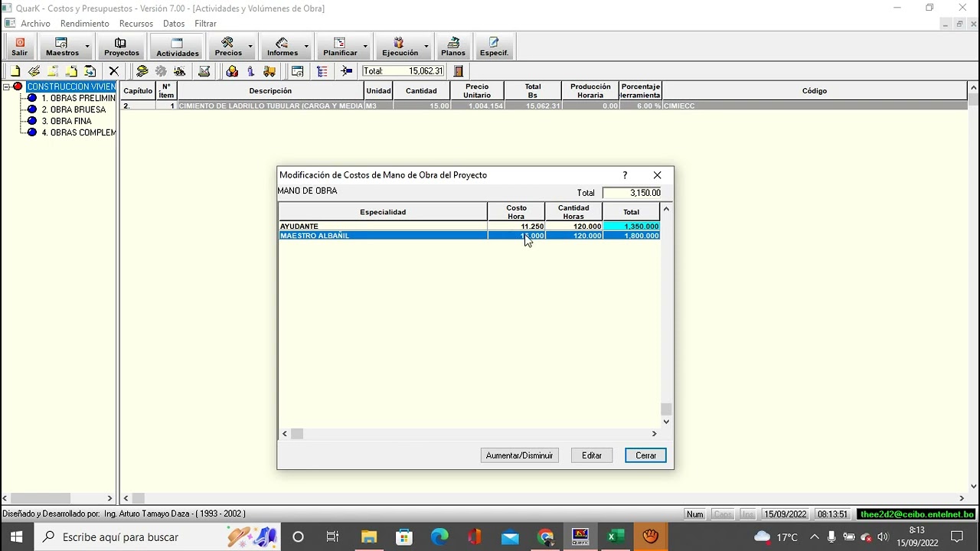Select 4. OBRAS COMPLEM tree item

pyautogui.click(x=78, y=132)
